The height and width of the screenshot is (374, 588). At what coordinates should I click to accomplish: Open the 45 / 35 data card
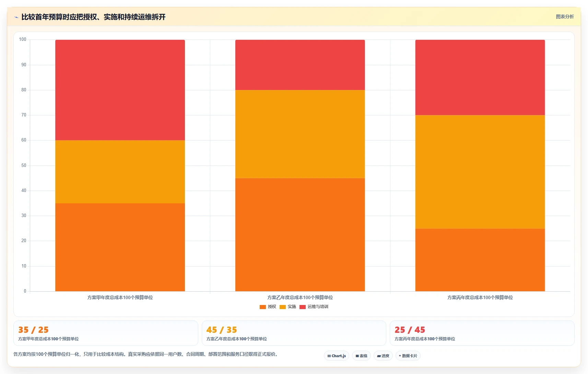coord(294,333)
